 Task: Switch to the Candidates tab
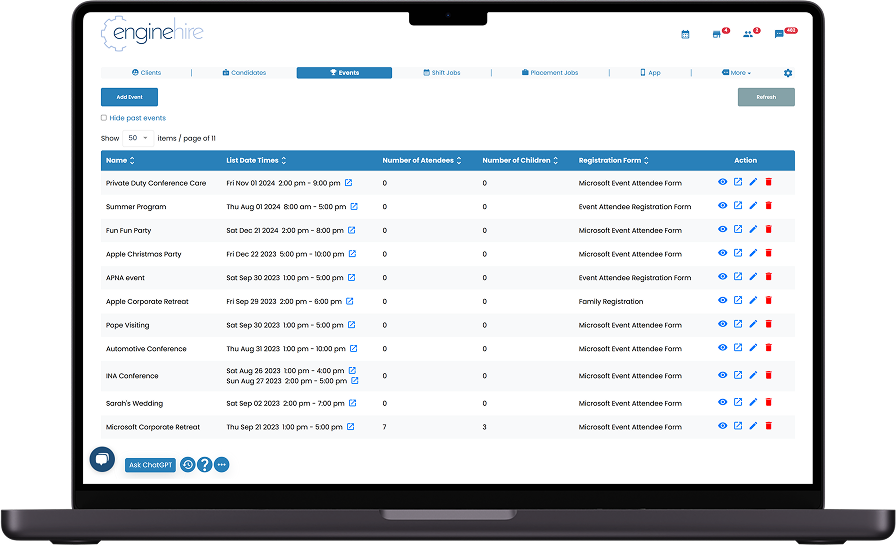point(245,73)
